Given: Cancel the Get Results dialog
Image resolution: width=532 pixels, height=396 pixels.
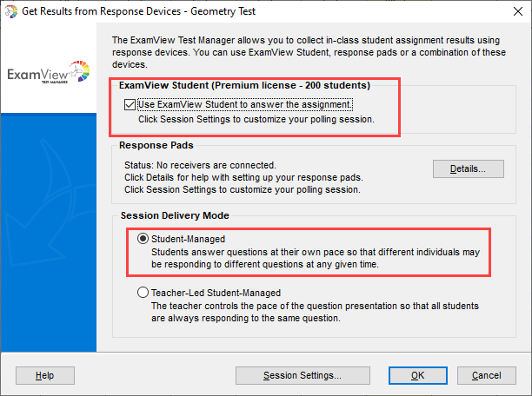Looking at the screenshot, I should pyautogui.click(x=487, y=375).
